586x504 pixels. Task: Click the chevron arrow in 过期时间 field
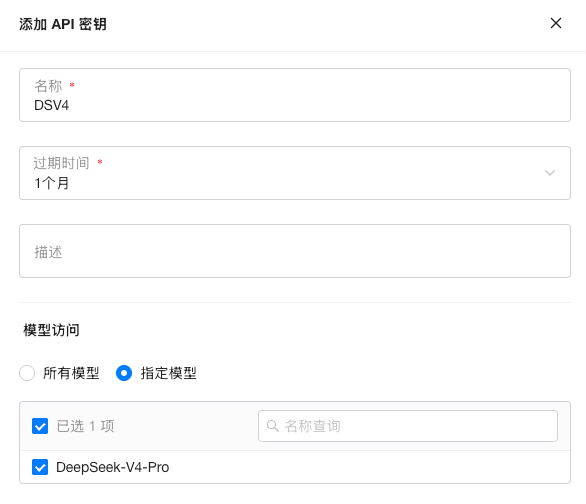click(x=549, y=173)
